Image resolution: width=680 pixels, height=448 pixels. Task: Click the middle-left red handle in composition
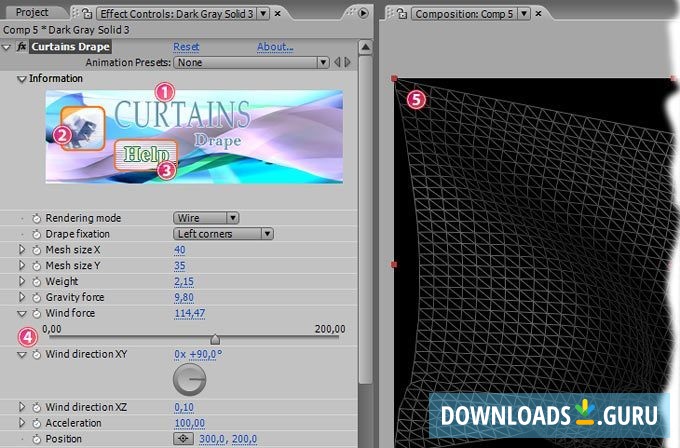(x=394, y=265)
